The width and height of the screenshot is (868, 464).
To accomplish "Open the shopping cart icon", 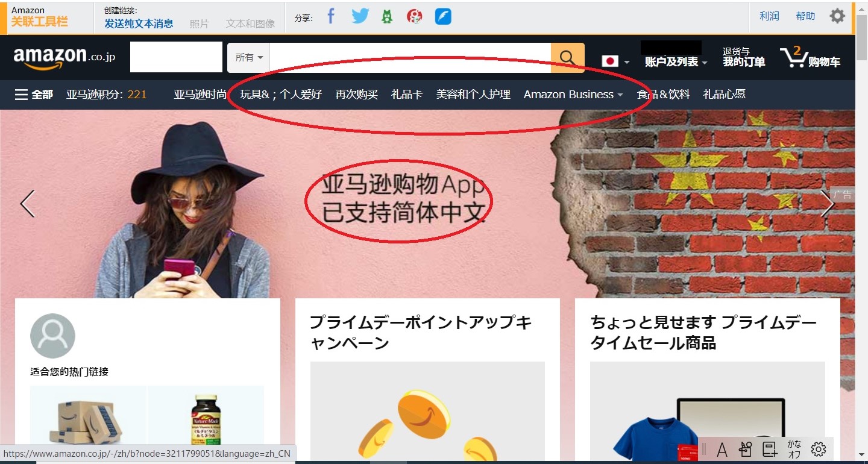I will [794, 58].
